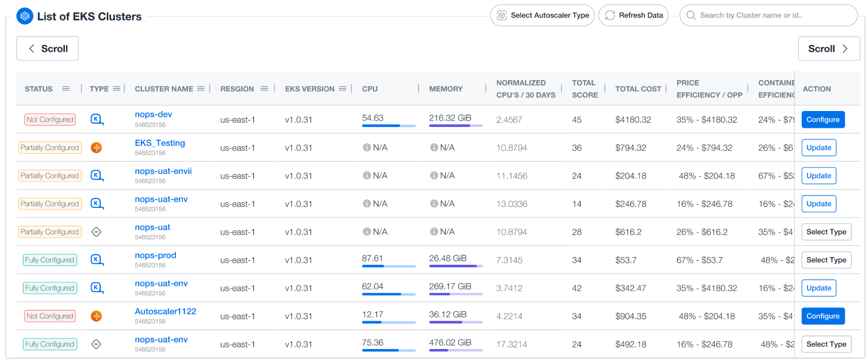
Task: Click total cost $904.35 cell
Action: [x=631, y=316]
